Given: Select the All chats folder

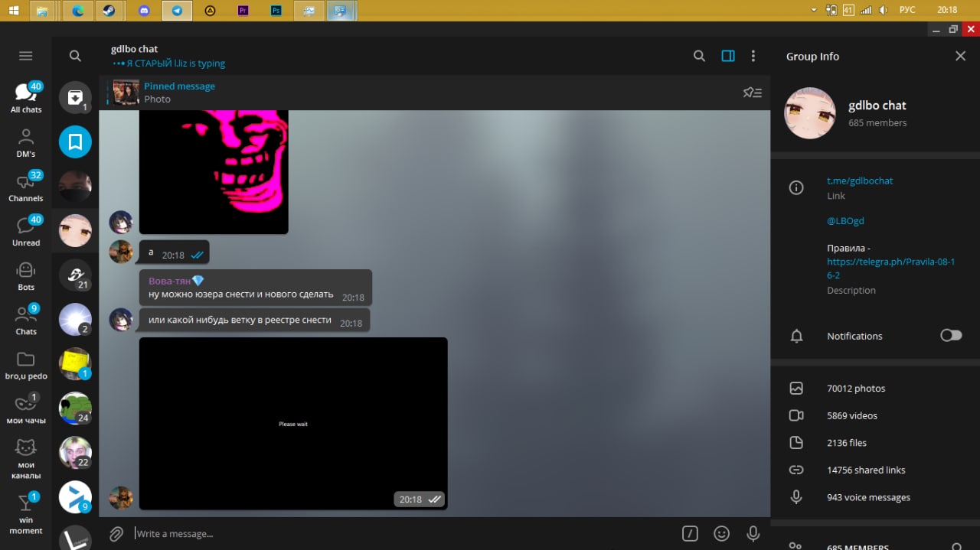Looking at the screenshot, I should [26, 97].
